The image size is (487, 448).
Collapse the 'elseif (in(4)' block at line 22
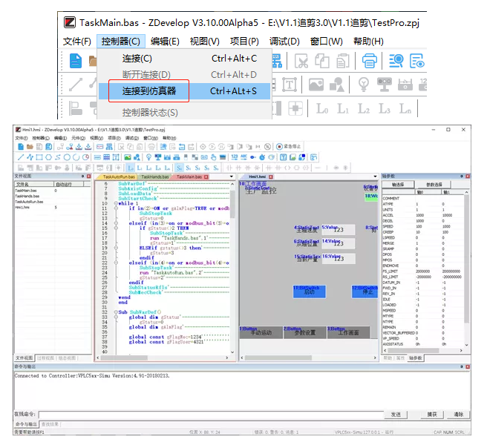click(x=116, y=263)
